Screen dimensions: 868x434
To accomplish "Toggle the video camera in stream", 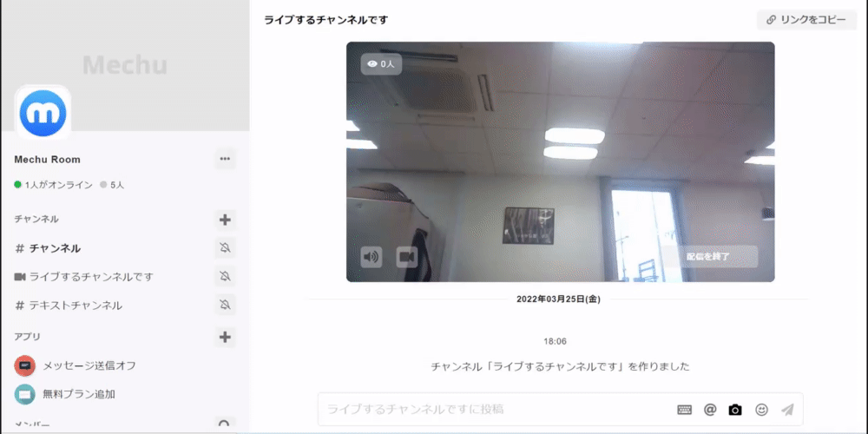I will [x=406, y=257].
